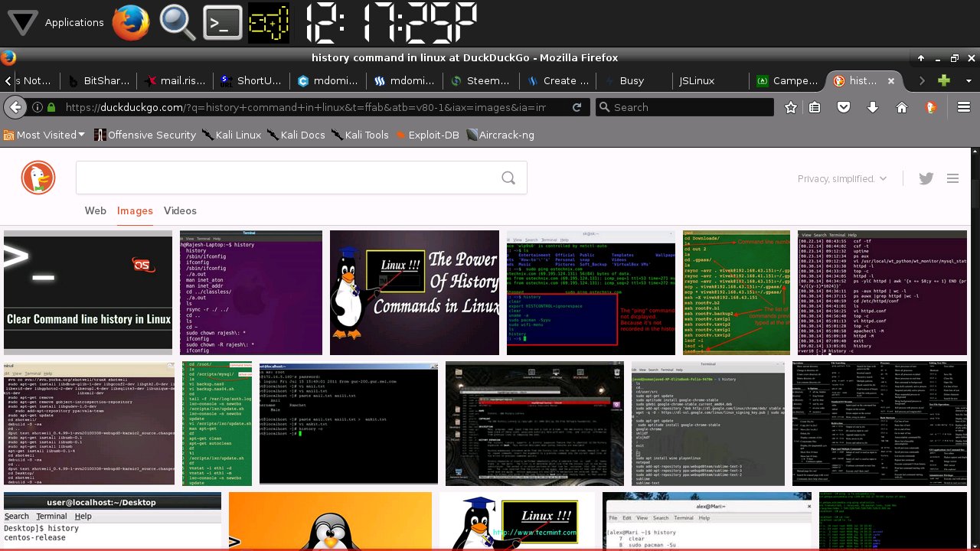Screen dimensions: 980x551
Task: Launch the terminal from the top panel
Action: pos(223,22)
